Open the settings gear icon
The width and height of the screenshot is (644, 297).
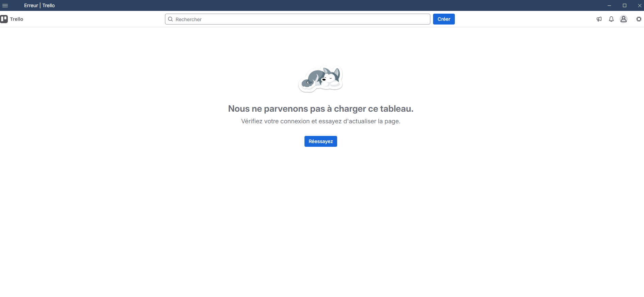coord(639,19)
